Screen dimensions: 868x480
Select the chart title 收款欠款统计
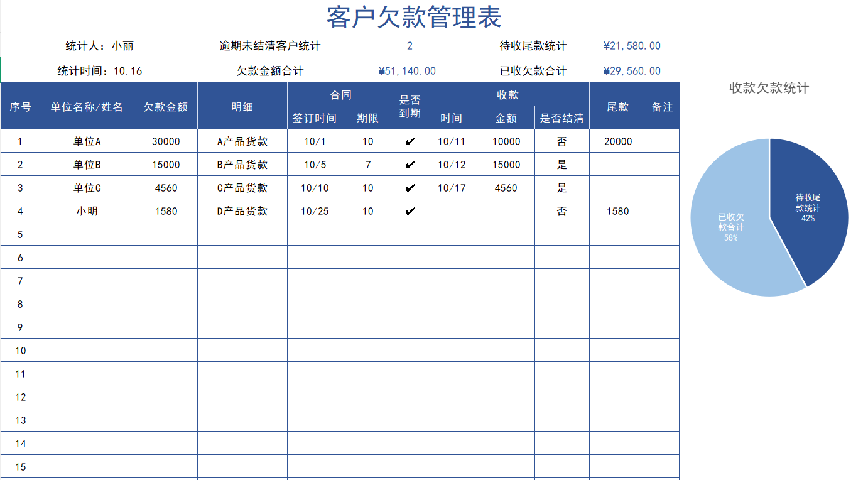point(769,88)
